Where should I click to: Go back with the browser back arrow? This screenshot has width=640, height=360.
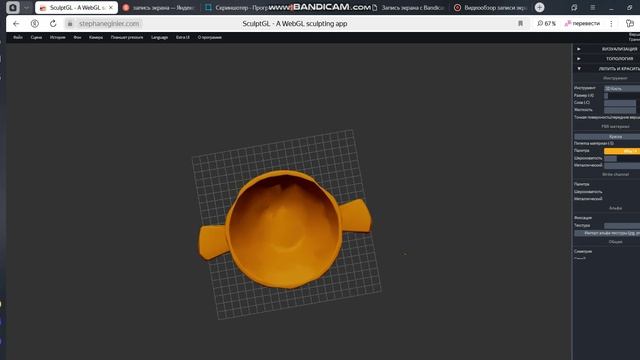[x=16, y=24]
